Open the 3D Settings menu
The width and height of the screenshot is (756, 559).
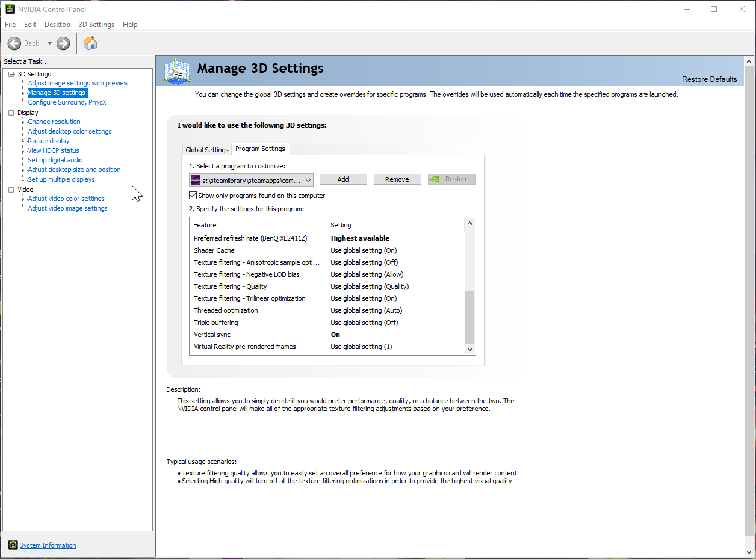point(96,25)
